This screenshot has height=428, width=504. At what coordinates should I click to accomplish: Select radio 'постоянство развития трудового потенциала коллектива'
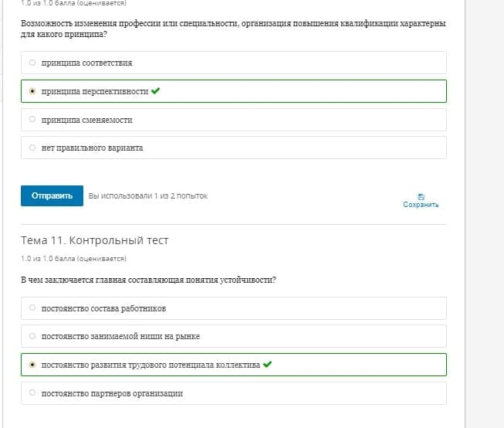click(x=32, y=365)
